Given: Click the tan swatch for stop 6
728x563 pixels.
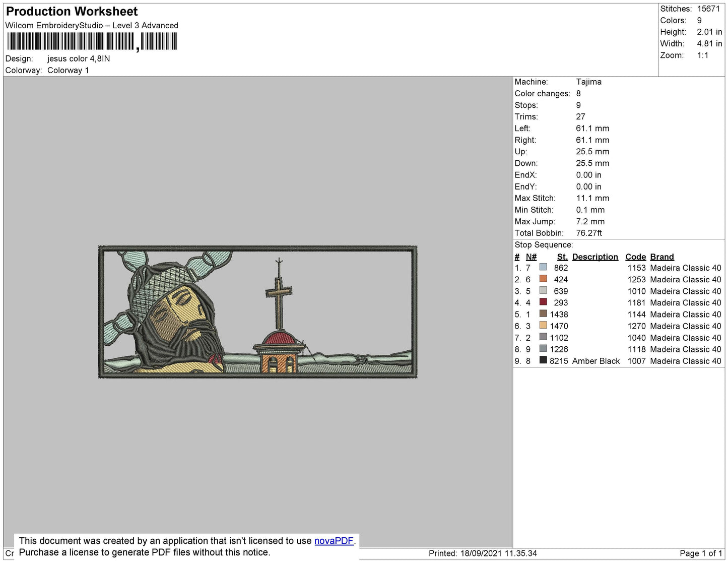Looking at the screenshot, I should coord(543,325).
